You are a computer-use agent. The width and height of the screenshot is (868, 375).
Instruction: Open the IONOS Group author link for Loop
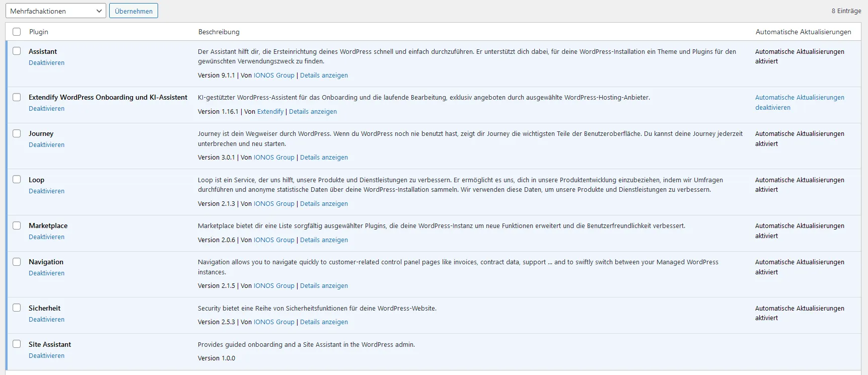point(274,204)
